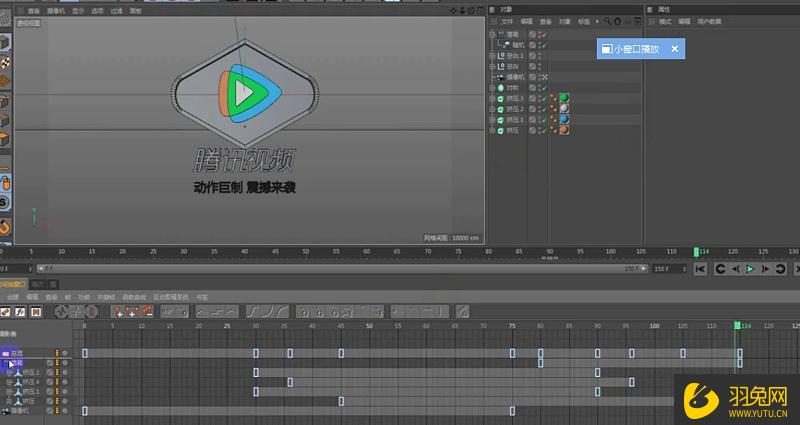This screenshot has height=425, width=800.
Task: Click the delete-marker icon with minus sign
Action: (147, 311)
